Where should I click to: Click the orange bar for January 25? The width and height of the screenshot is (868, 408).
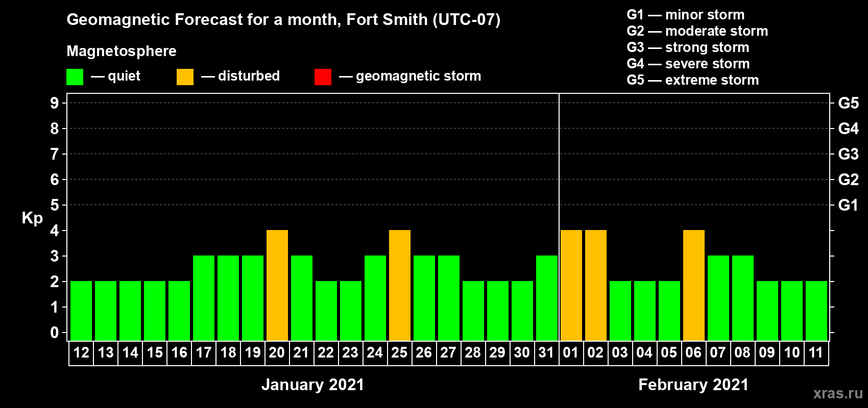400,285
